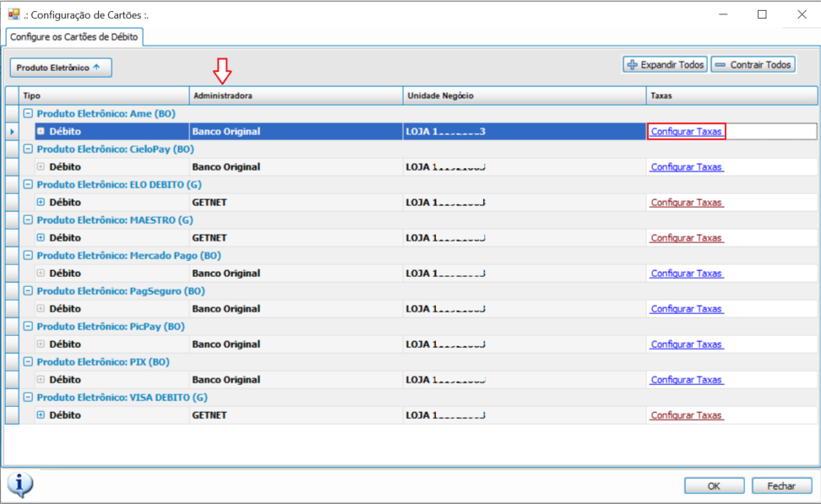Collapse the Mercado Pago (BO) group
This screenshot has height=504, width=821.
coord(28,256)
